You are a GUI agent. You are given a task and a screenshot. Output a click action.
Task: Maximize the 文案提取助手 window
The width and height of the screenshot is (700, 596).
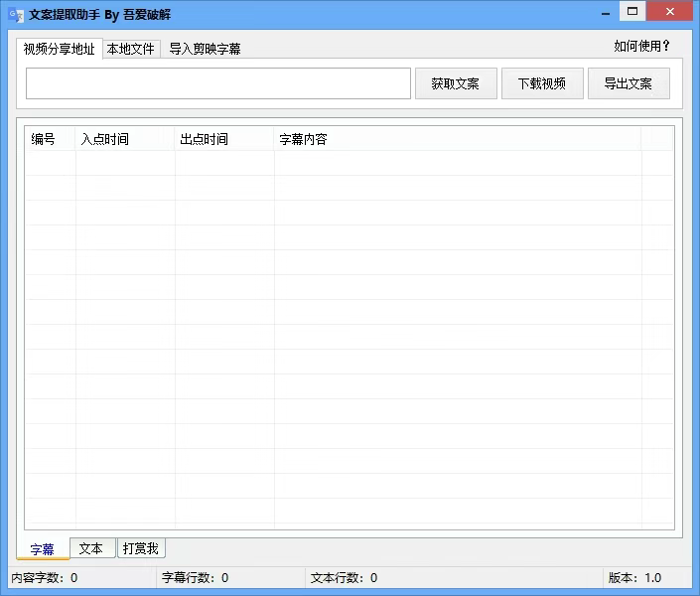(x=633, y=12)
